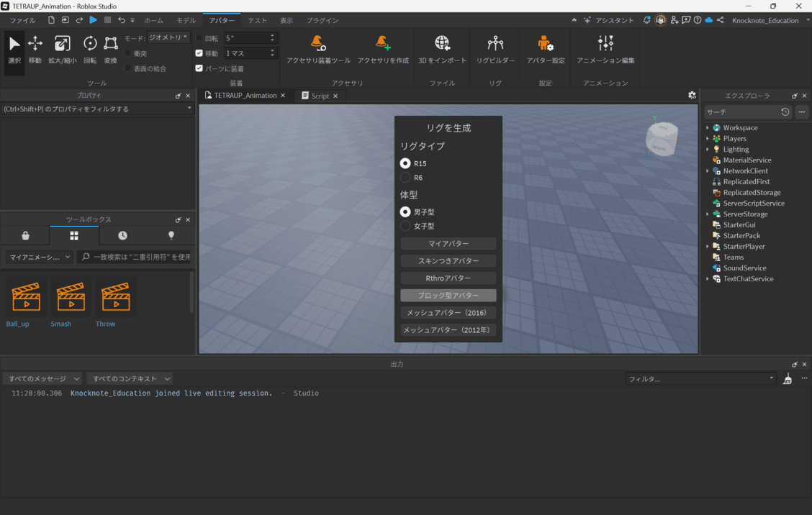This screenshot has height=515, width=812.
Task: Open the All Contexts (すべてのコンテキスト) dropdown
Action: click(x=130, y=379)
